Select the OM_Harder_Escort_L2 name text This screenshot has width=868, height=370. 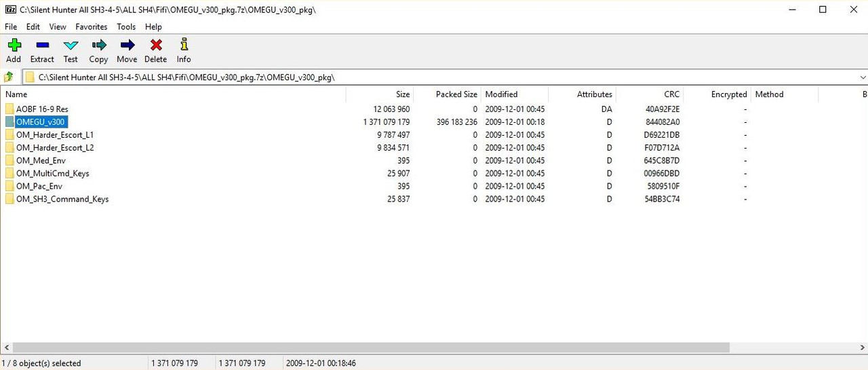coord(55,148)
